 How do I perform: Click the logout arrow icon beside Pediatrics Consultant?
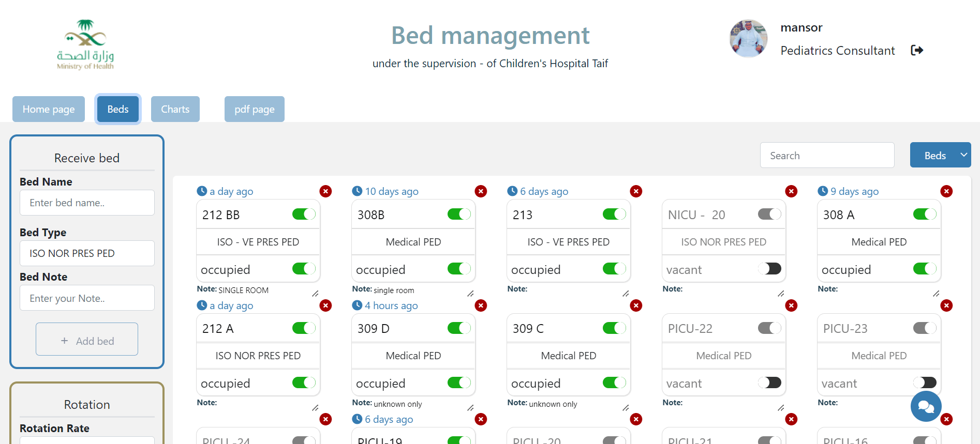tap(917, 50)
